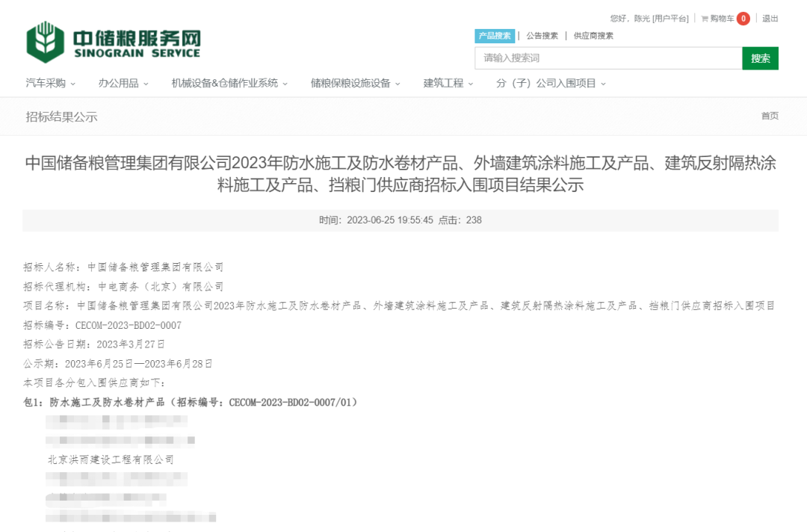This screenshot has height=532, width=807.
Task: Click the 公示期 date range line
Action: tap(118, 364)
